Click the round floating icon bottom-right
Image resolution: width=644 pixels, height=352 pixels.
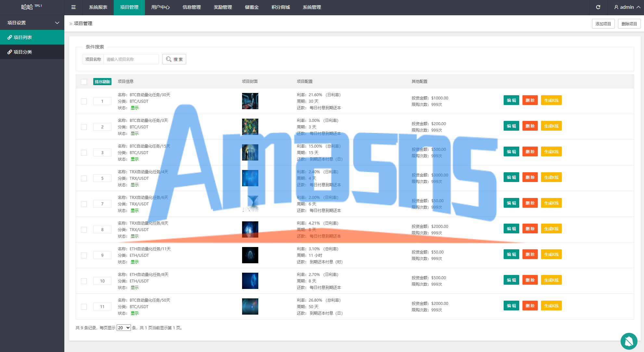[629, 341]
